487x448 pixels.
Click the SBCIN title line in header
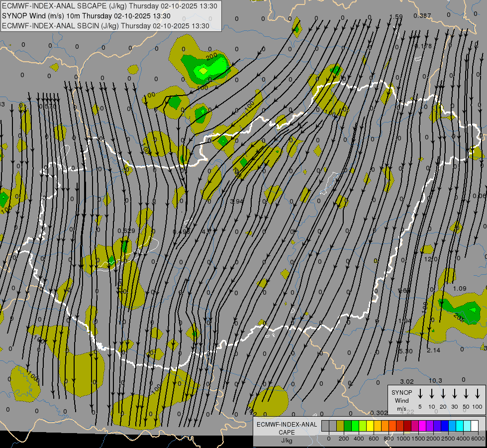[x=105, y=25]
